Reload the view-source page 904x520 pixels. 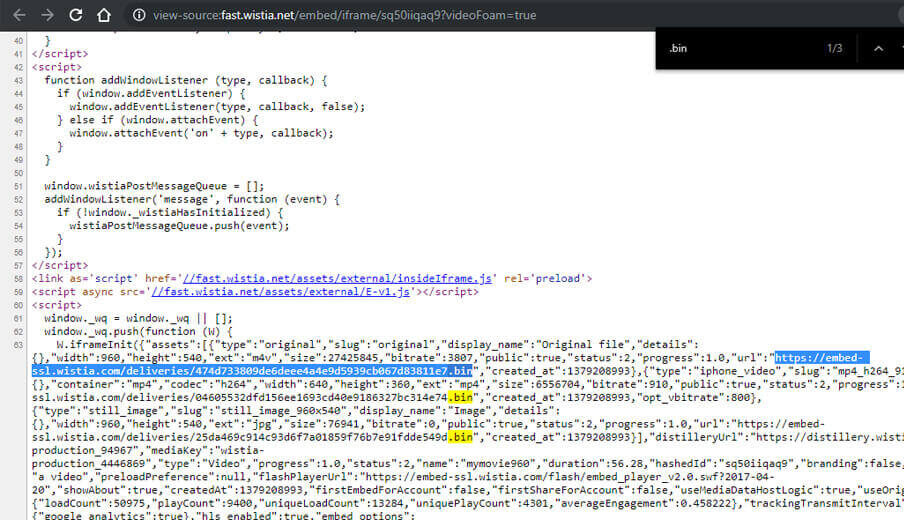[76, 15]
